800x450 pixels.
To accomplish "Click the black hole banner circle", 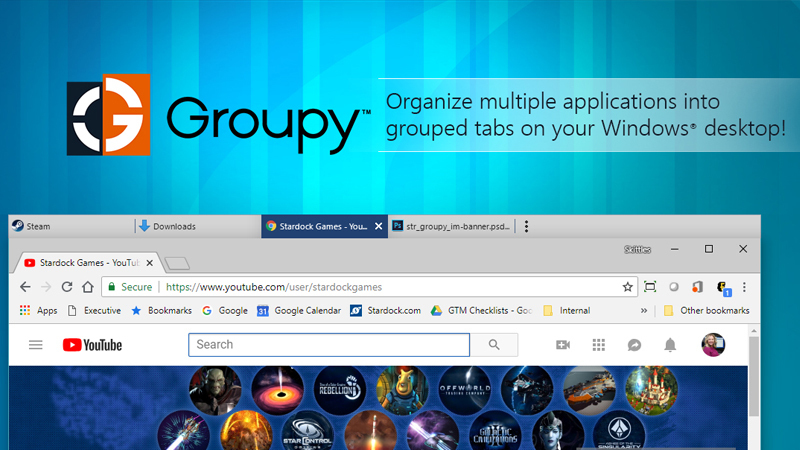I will tap(278, 390).
